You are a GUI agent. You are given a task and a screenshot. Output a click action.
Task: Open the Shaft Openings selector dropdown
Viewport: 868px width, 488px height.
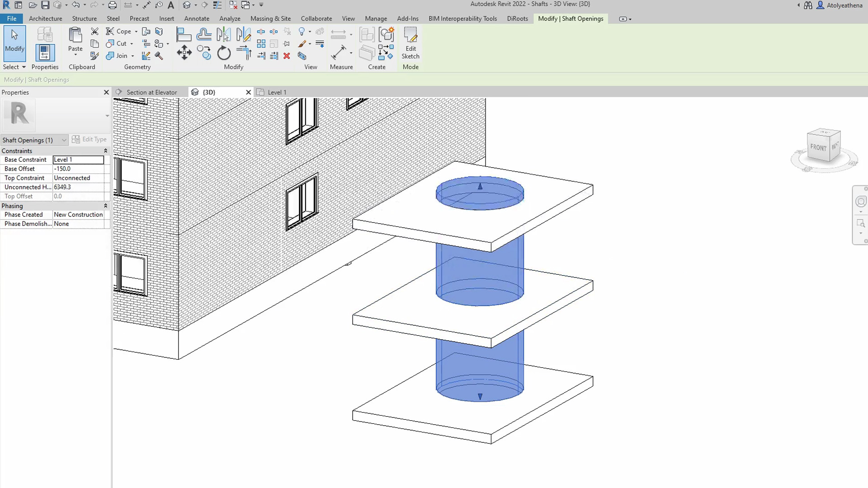pos(63,140)
